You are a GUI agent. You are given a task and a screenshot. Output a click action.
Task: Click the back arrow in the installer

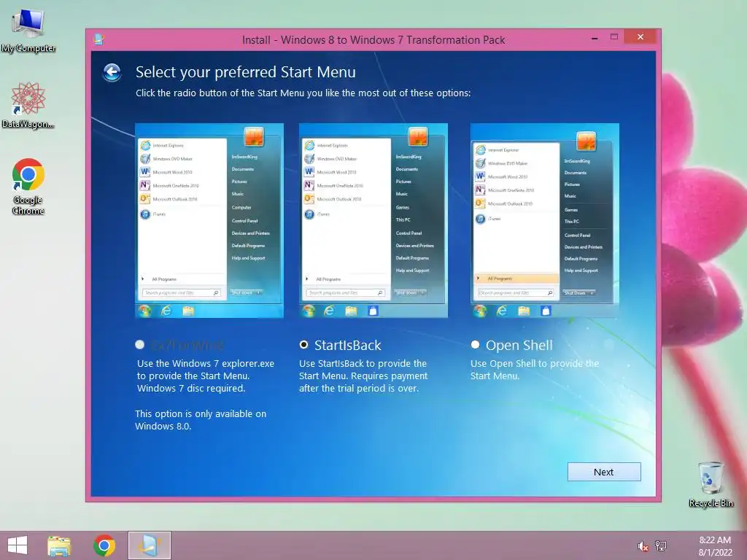[x=112, y=72]
